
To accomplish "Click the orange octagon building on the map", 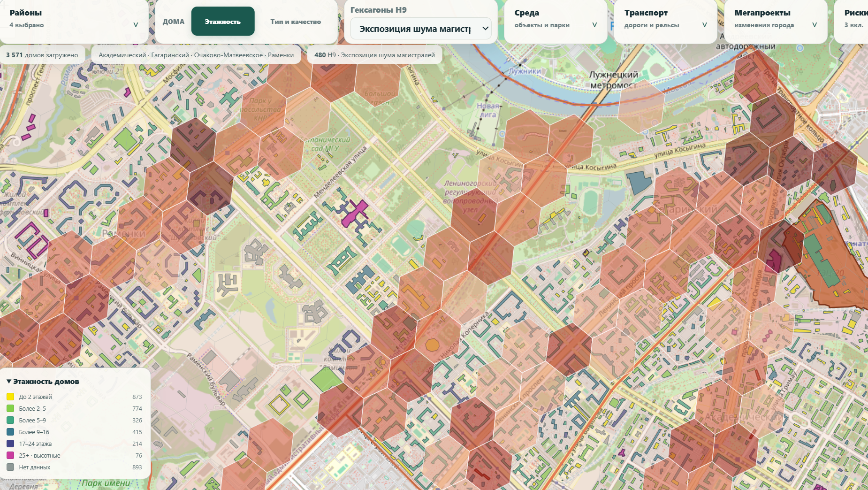I will click(432, 345).
